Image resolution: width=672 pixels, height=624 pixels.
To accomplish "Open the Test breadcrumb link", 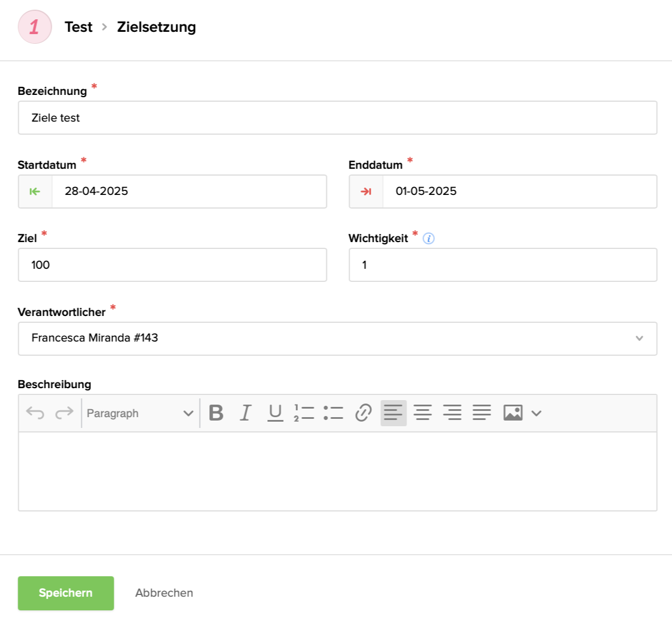I will point(78,27).
